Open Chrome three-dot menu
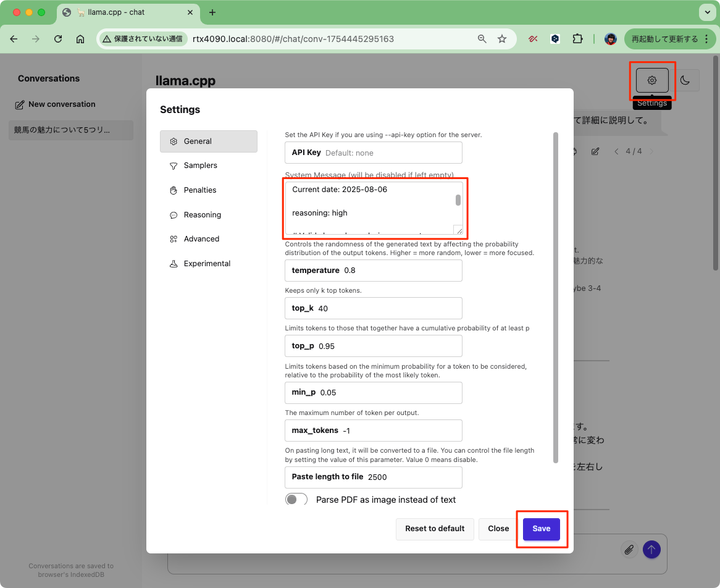720x588 pixels. (x=706, y=39)
